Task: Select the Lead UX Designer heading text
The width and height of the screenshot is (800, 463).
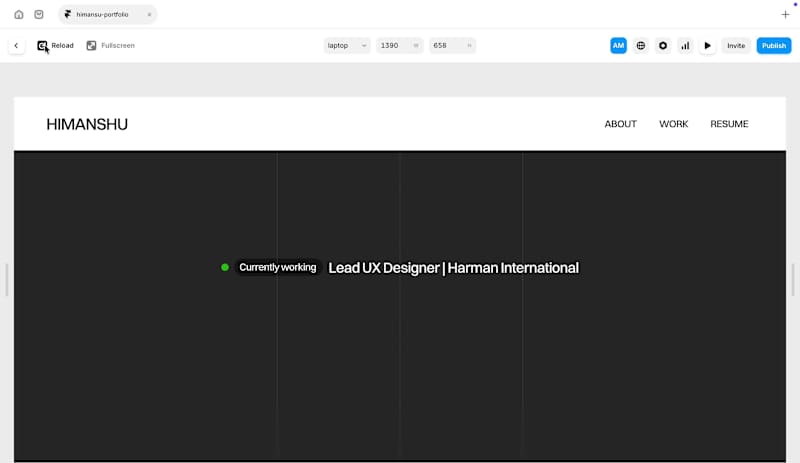Action: click(x=453, y=268)
